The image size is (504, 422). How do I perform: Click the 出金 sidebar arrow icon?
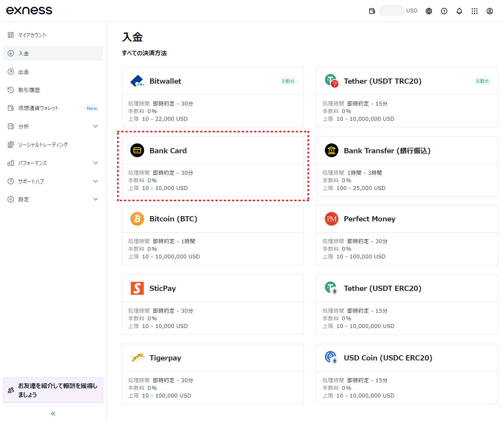pos(11,72)
